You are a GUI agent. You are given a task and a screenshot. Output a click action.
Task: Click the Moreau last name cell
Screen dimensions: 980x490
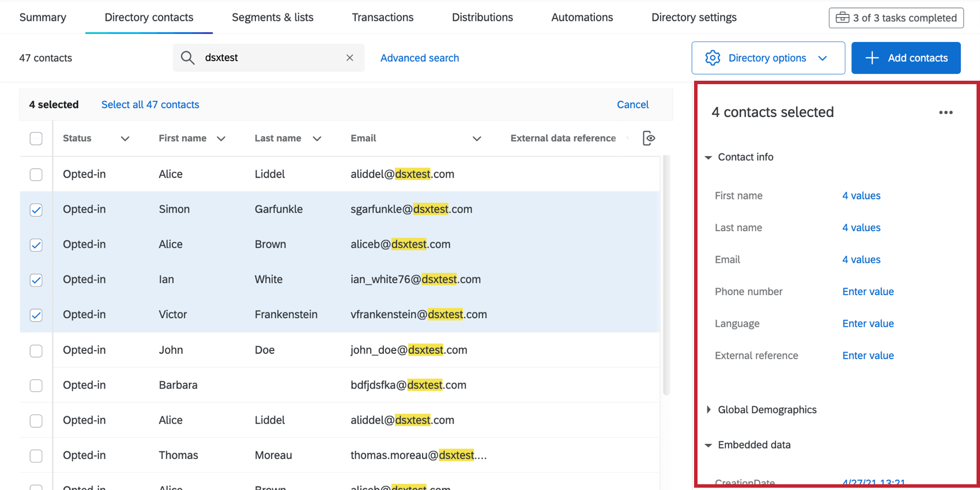point(273,455)
